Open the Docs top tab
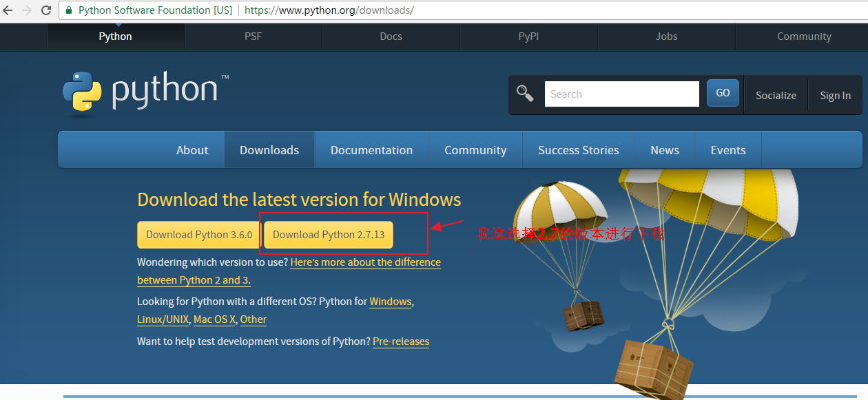The width and height of the screenshot is (868, 400). click(x=391, y=36)
